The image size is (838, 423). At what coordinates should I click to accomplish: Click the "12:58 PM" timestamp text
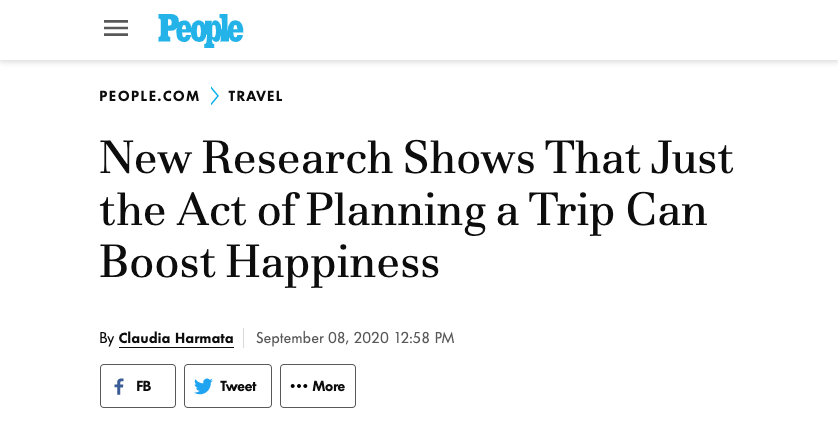tap(423, 338)
